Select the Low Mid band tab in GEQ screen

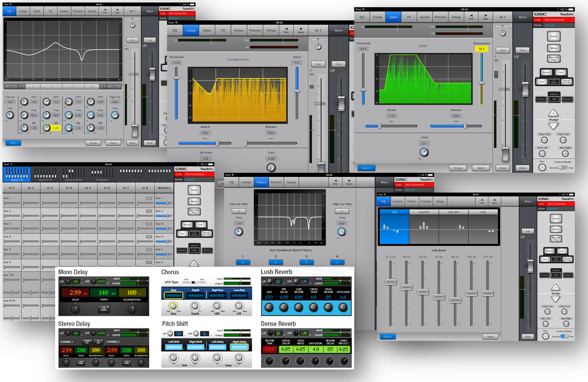(424, 212)
